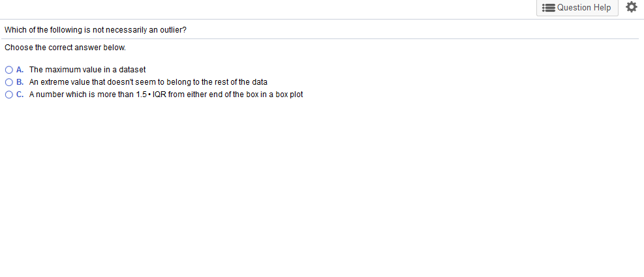Click the blue letter 'A.' label
The image size is (644, 277).
20,70
